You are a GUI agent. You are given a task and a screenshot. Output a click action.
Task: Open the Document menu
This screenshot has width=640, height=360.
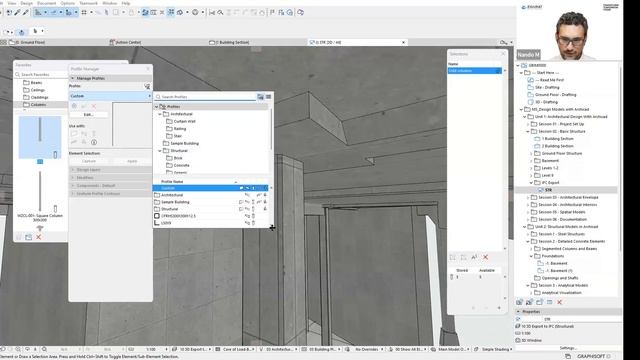click(x=47, y=3)
